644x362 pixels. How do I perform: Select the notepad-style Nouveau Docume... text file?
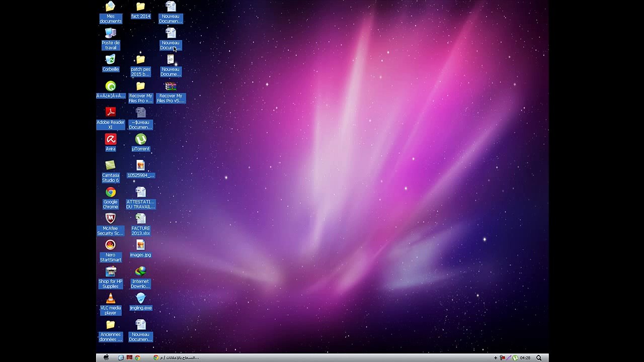(x=171, y=66)
